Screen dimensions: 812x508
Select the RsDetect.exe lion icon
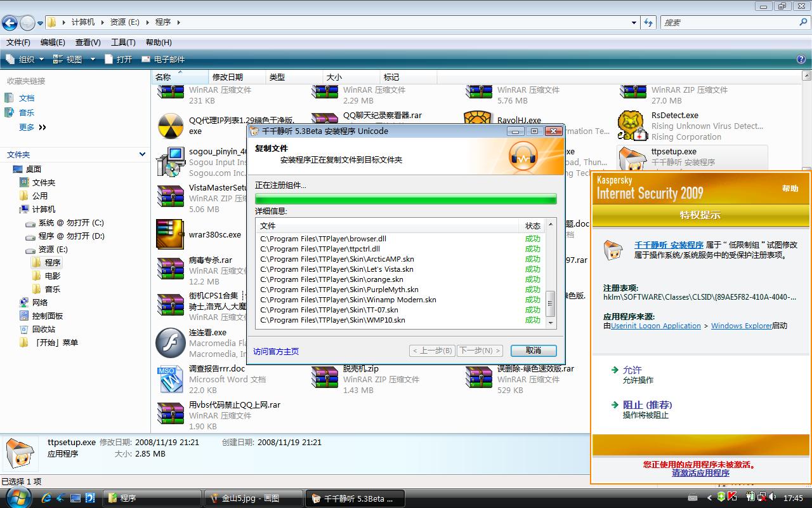[x=632, y=126]
